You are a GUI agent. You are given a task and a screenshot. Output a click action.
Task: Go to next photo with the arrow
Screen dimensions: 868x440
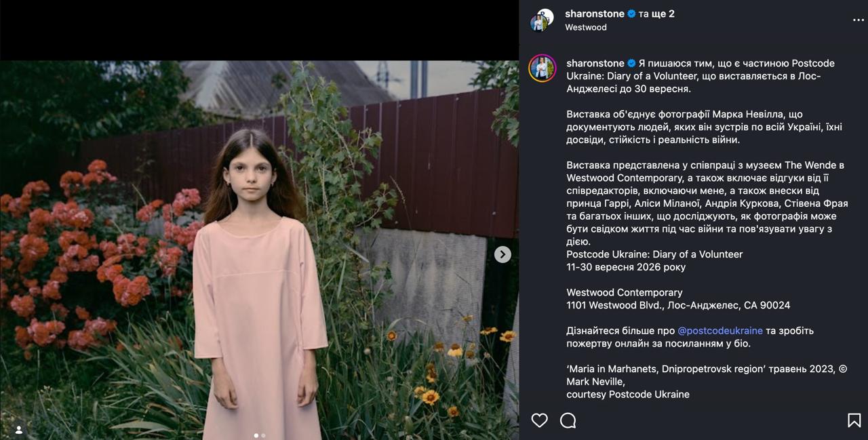click(x=502, y=254)
